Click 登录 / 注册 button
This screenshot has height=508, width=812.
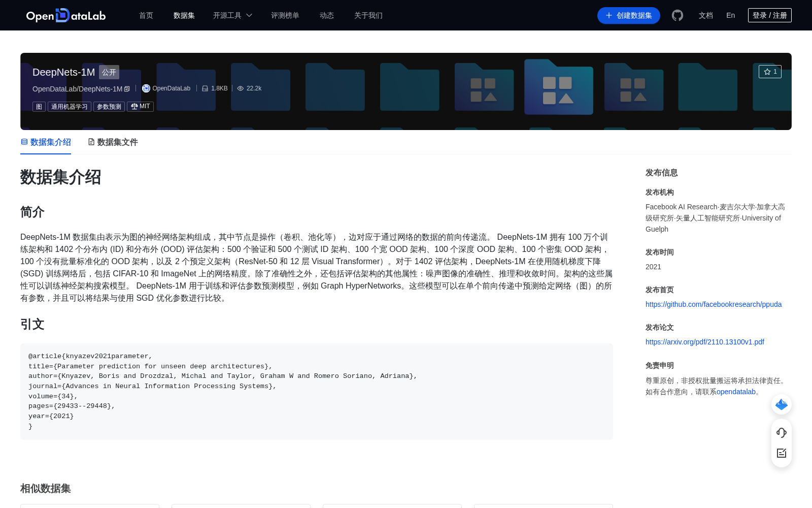pos(770,15)
